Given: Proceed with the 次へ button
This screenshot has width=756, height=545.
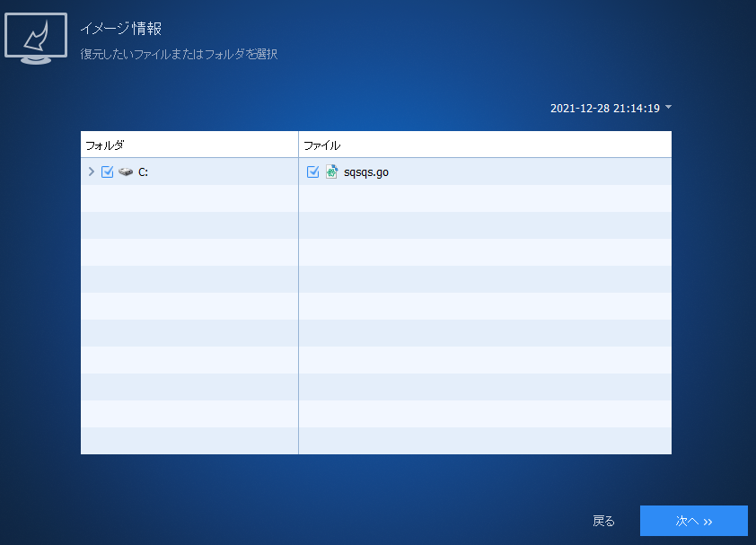Looking at the screenshot, I should point(694,521).
